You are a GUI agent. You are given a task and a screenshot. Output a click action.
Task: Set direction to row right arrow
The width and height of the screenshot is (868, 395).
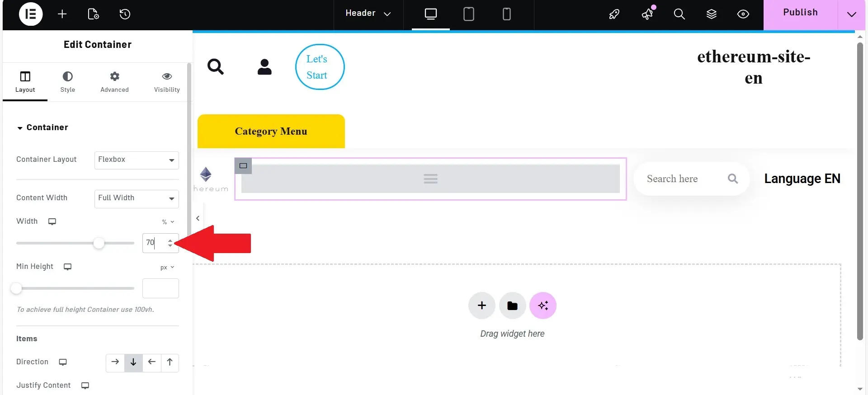point(115,362)
